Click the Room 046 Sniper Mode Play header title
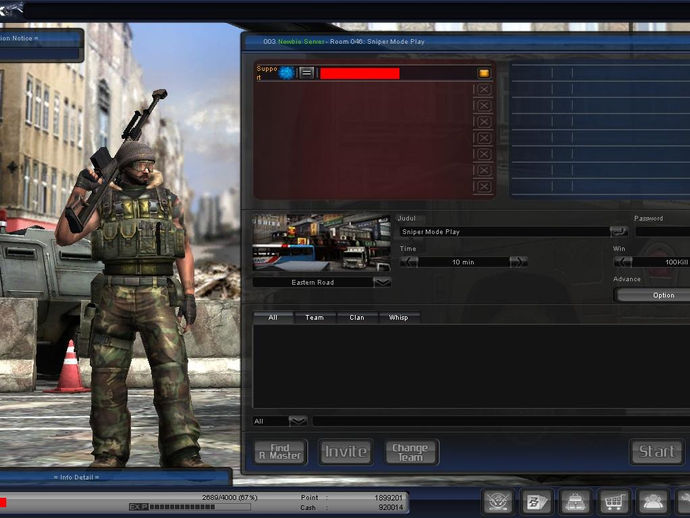 tap(377, 41)
